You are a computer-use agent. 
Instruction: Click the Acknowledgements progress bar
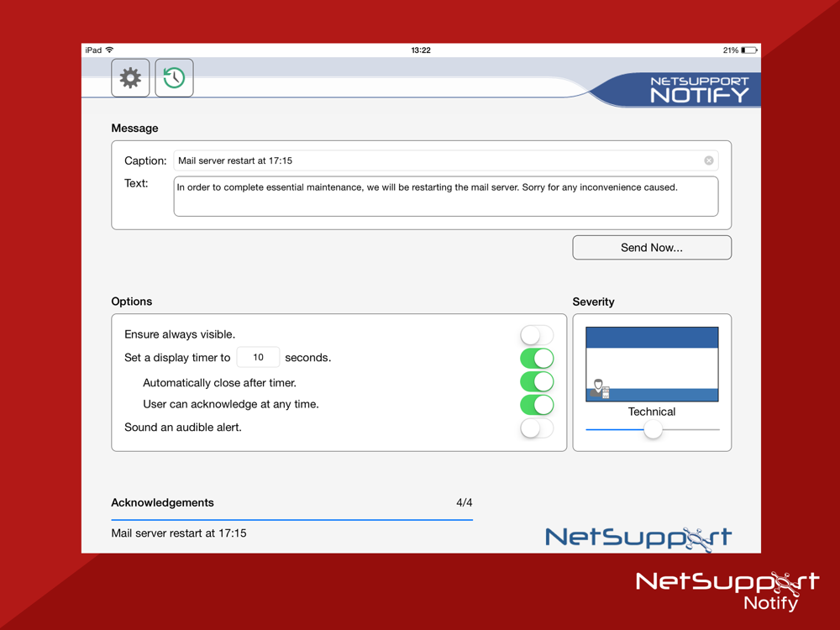[292, 520]
